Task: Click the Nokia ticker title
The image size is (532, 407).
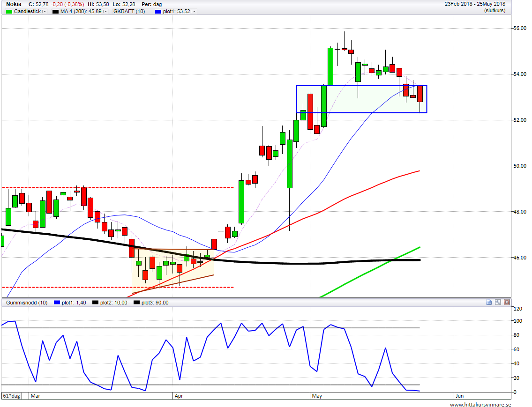Action: point(14,4)
